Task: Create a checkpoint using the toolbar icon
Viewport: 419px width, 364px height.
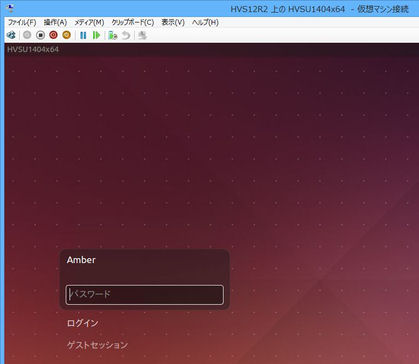Action: (x=113, y=35)
